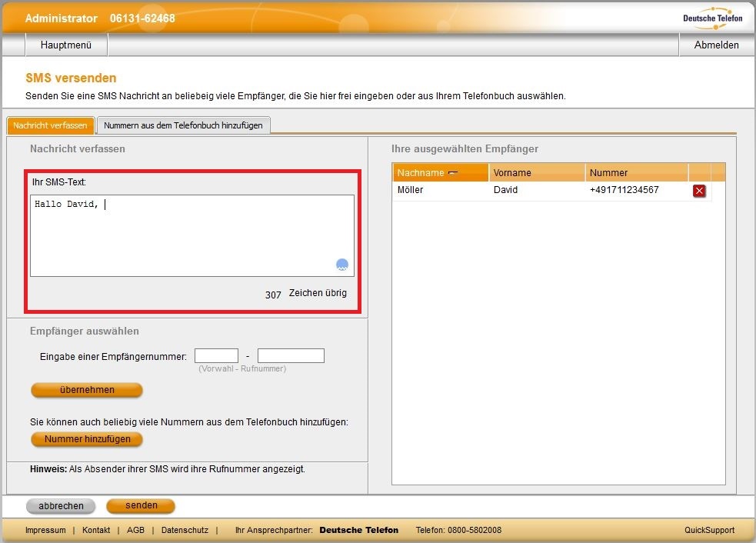Send the SMS with senden button
Screen dimensions: 756x543
[141, 505]
